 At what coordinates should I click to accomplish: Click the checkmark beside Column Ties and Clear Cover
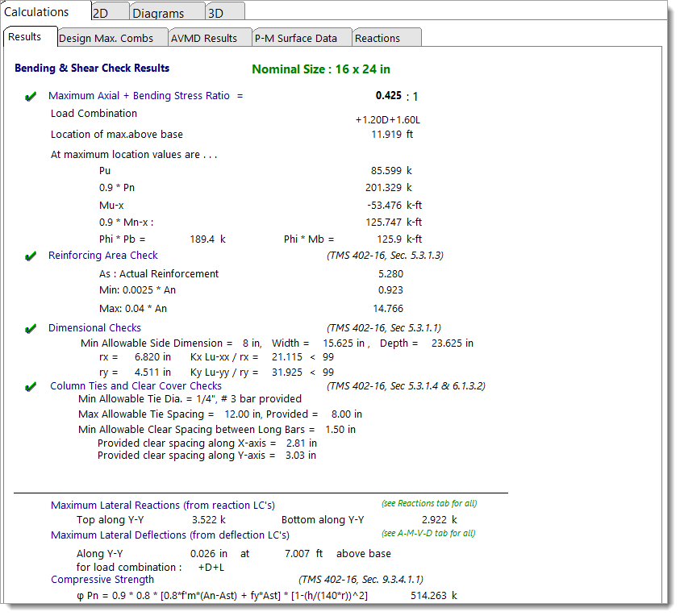click(31, 387)
